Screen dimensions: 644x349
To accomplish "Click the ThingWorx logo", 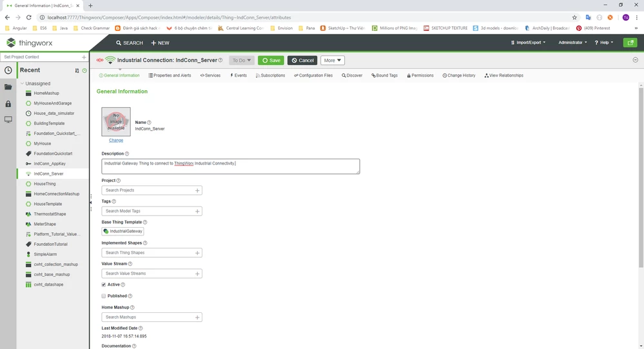I will (30, 43).
